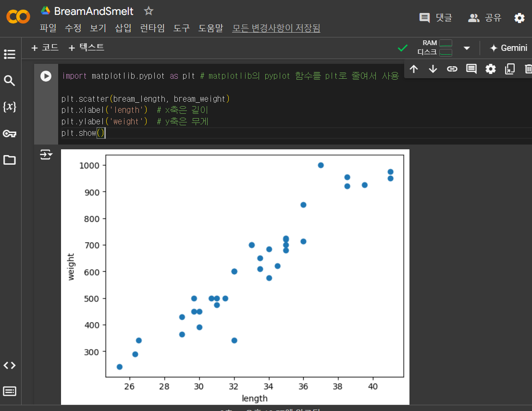Open the 런타임 menu
Image resolution: width=532 pixels, height=411 pixels.
coord(152,28)
